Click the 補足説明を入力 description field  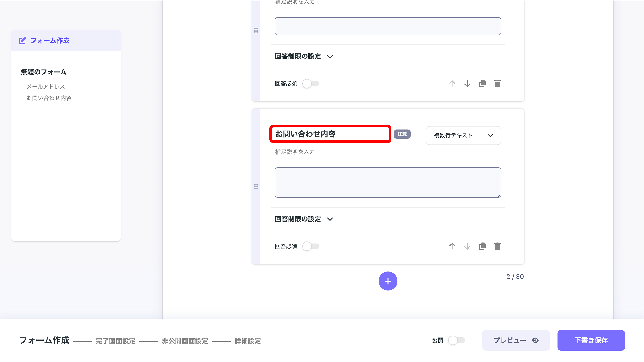tap(294, 152)
